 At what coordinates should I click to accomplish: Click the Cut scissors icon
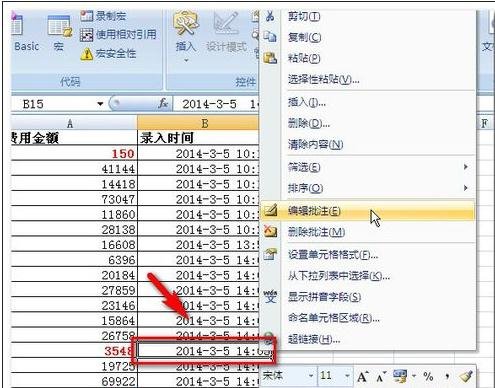(270, 16)
